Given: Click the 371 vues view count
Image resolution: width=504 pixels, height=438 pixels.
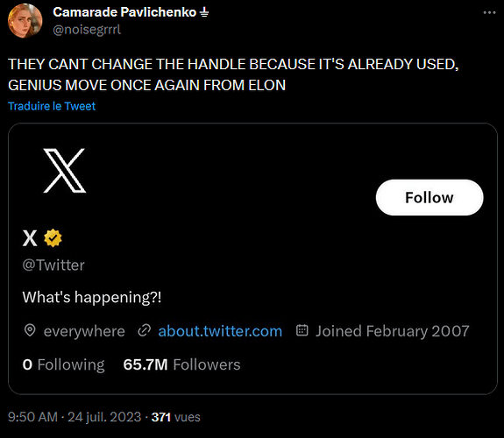Looking at the screenshot, I should pyautogui.click(x=176, y=417).
